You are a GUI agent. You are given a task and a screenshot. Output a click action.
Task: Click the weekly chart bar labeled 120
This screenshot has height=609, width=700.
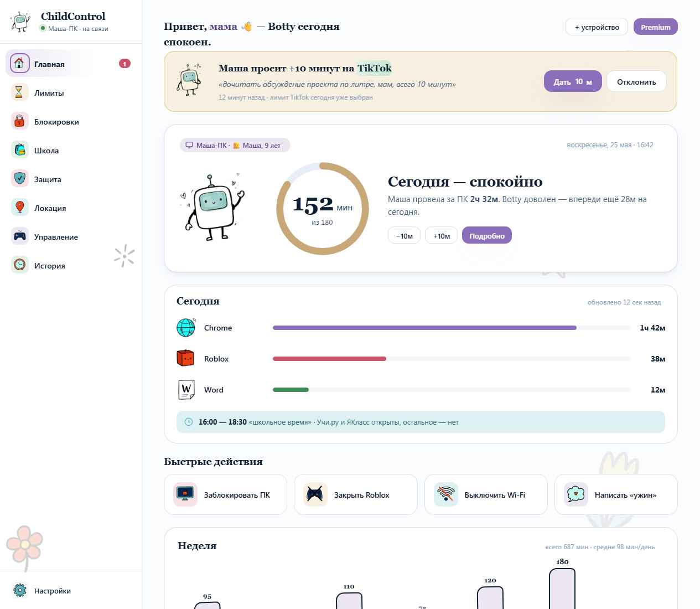pos(490,598)
